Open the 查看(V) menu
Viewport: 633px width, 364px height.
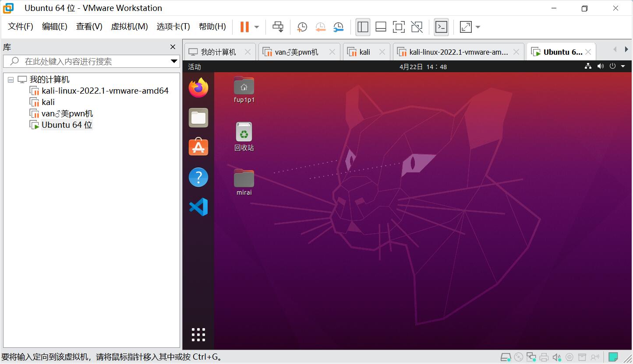tap(89, 27)
